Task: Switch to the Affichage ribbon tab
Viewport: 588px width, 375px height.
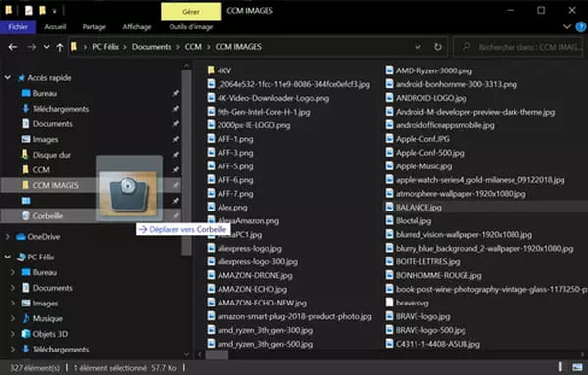Action: (137, 27)
